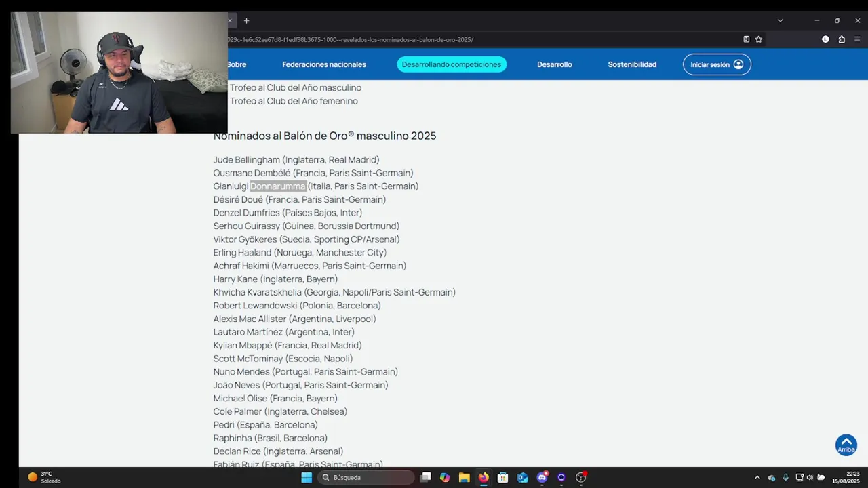Click the Ousmane Dembélé line

tap(313, 173)
